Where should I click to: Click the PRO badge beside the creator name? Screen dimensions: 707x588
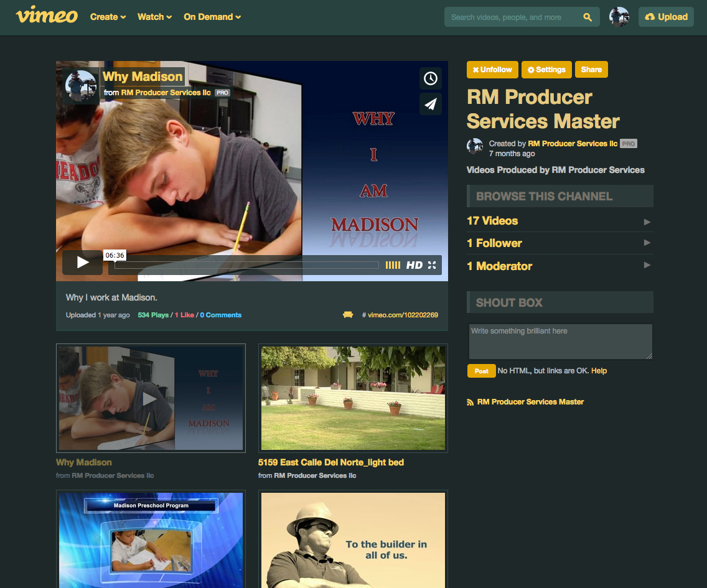coord(628,143)
